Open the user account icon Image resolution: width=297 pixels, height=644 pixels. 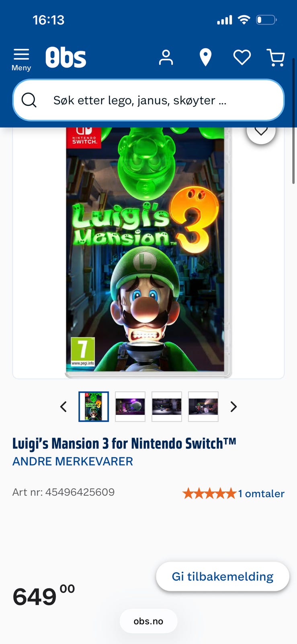click(x=166, y=58)
